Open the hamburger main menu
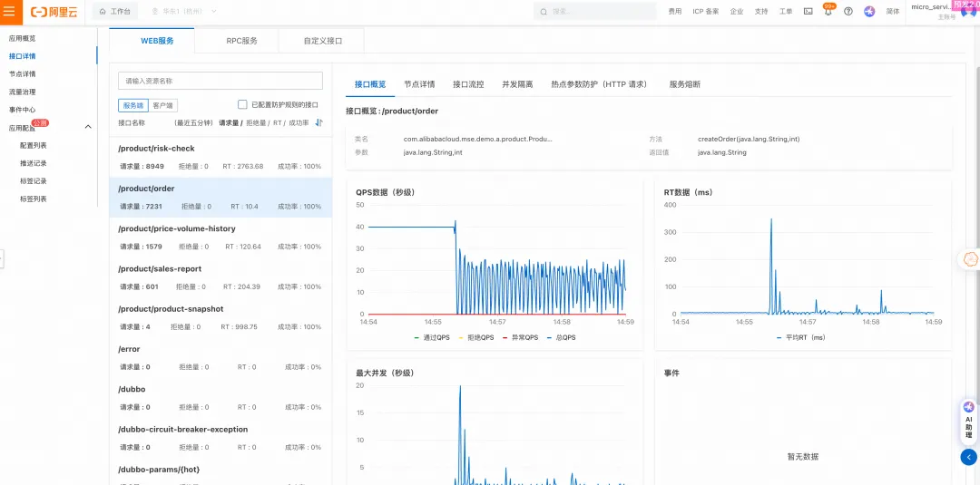Screen dimensions: 980x485 pyautogui.click(x=9, y=11)
